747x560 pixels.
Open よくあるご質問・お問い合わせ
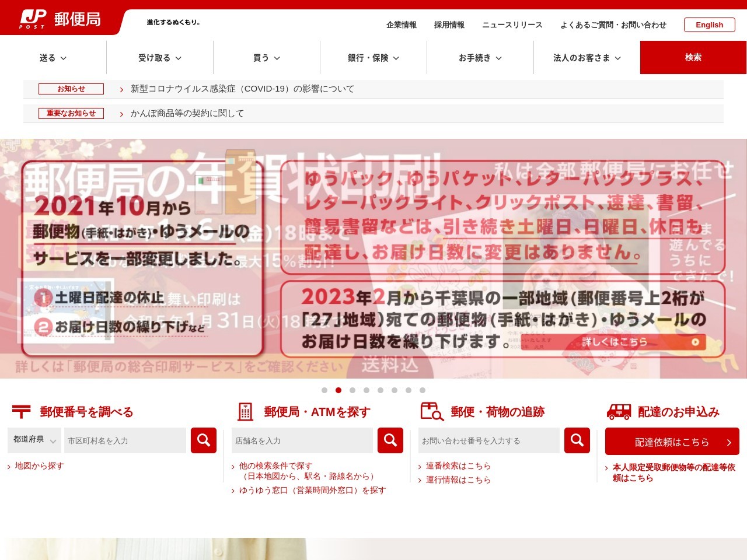pos(613,25)
